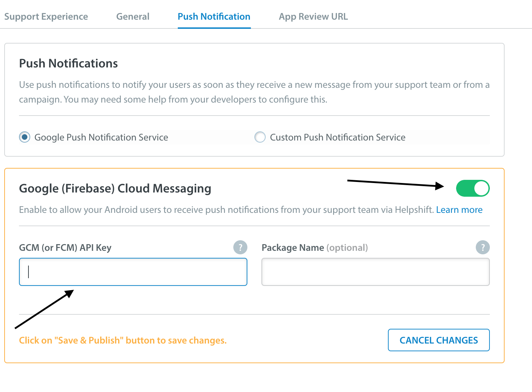532x392 pixels.
Task: Follow the Learn more link
Action: [459, 210]
